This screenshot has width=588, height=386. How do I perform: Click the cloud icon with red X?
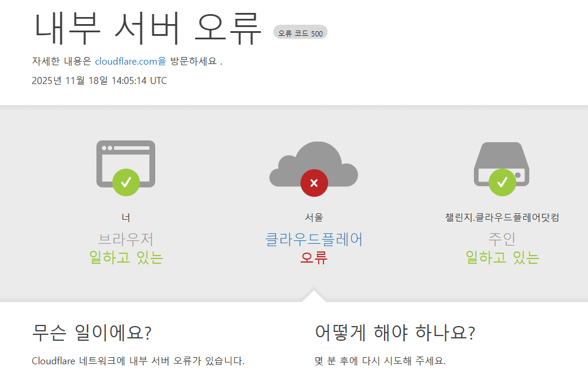pos(313,169)
